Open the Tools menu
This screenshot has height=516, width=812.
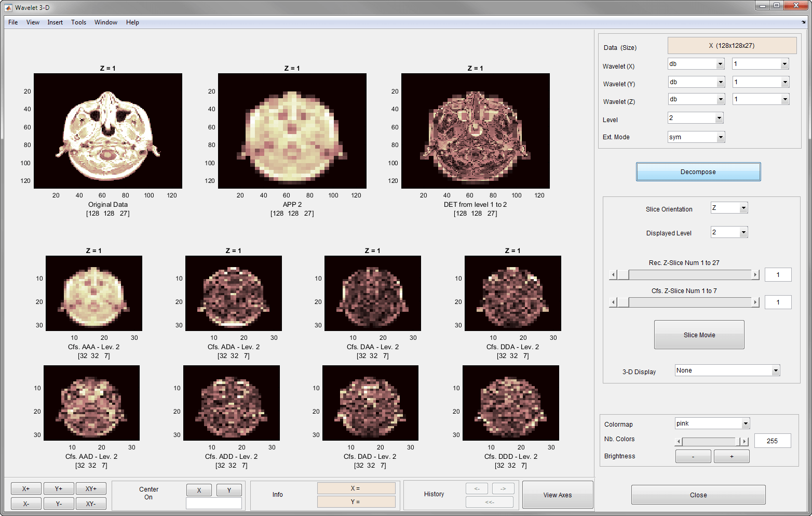coord(78,22)
